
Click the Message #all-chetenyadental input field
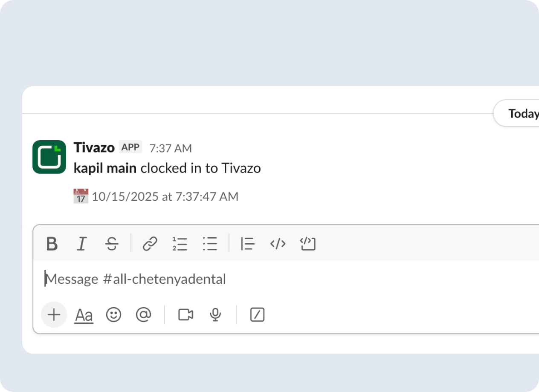[256, 280]
